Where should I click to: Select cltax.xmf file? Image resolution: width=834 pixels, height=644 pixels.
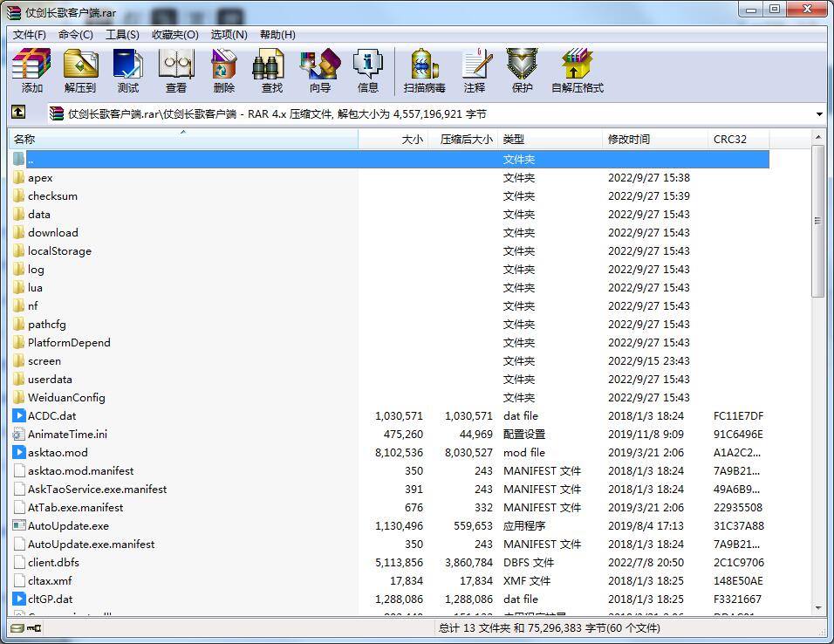[390, 580]
